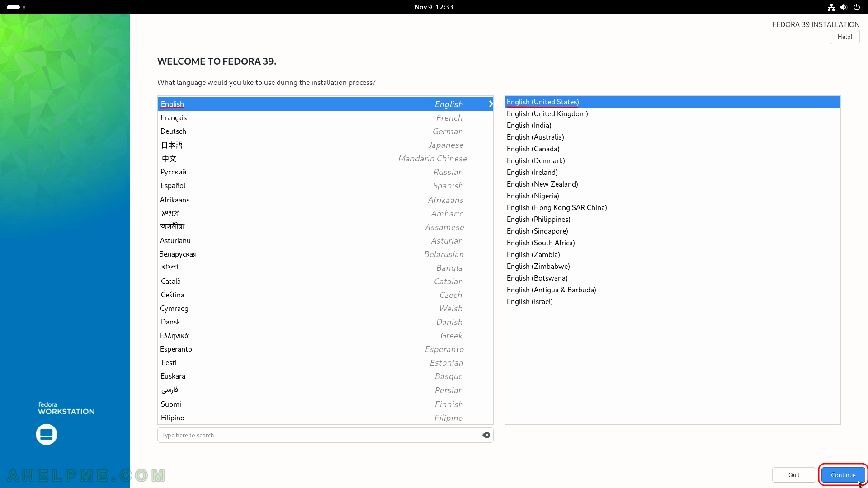Pick the Amharic language row

pos(325,213)
